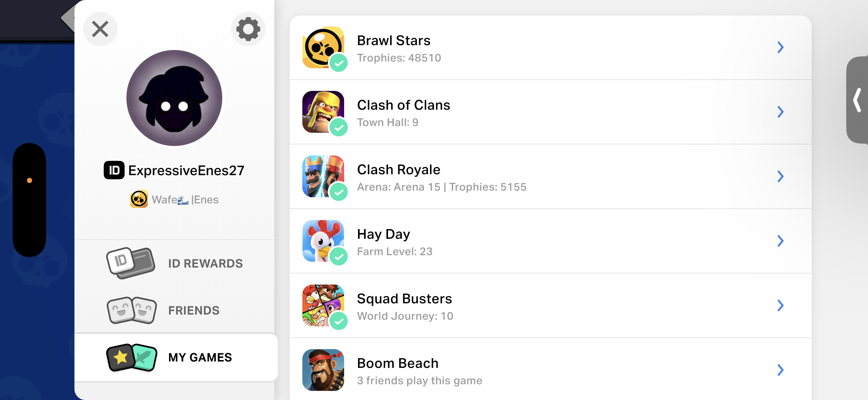Open the settings gear icon

tap(248, 29)
